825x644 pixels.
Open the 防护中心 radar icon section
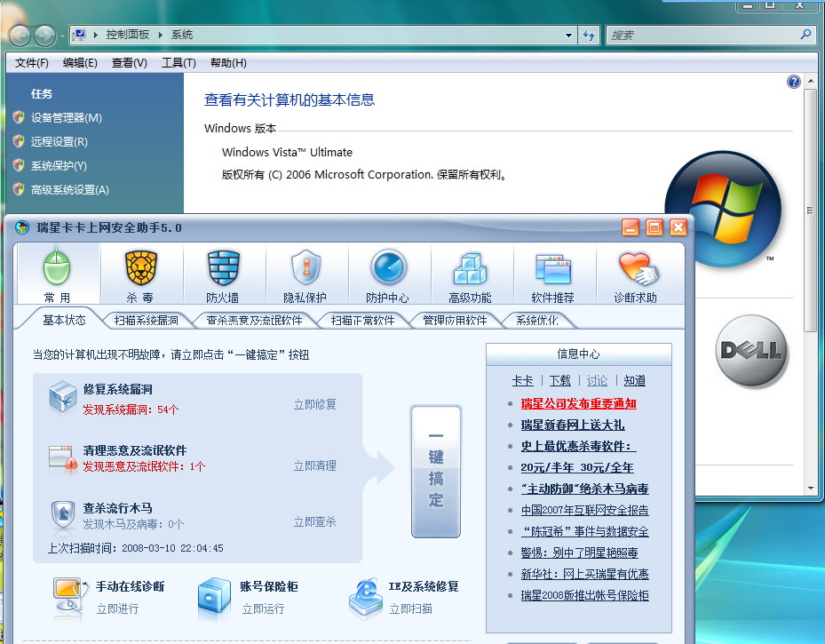pos(388,274)
